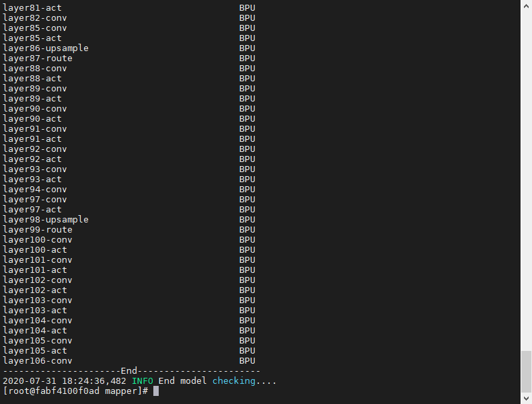532x404 pixels.
Task: Click the layer100-conv entry
Action: point(38,240)
